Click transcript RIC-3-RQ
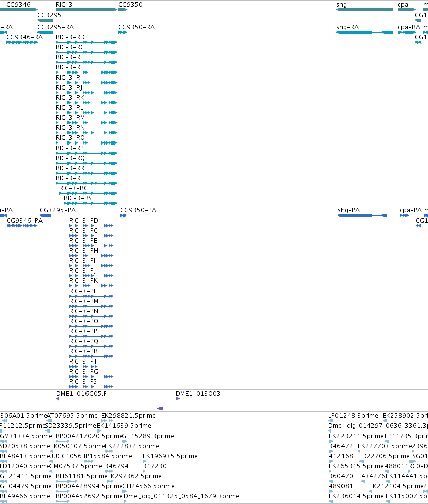428x504 pixels. pyautogui.click(x=87, y=163)
